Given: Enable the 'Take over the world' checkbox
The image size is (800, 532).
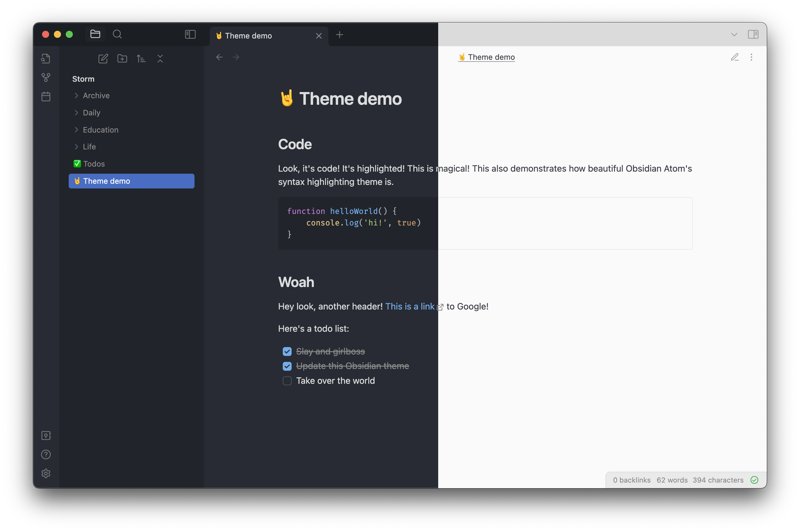Looking at the screenshot, I should pyautogui.click(x=287, y=381).
